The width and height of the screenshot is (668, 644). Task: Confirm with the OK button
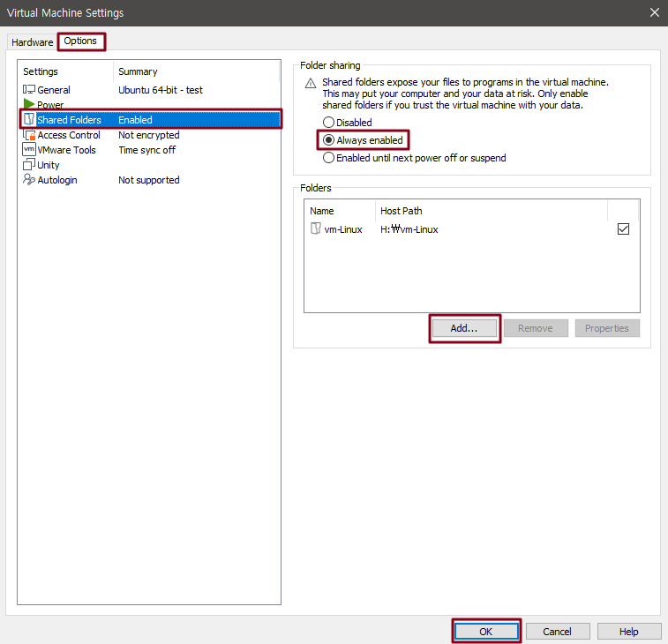point(486,632)
